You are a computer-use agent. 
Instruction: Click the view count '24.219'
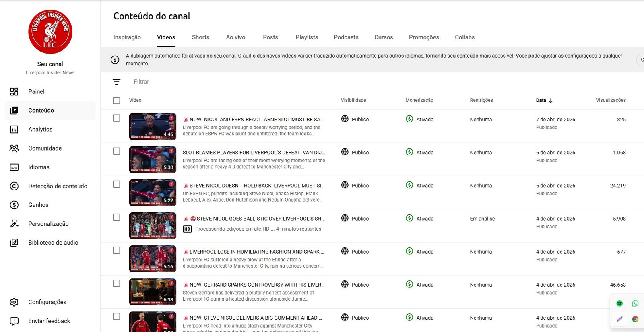(618, 186)
